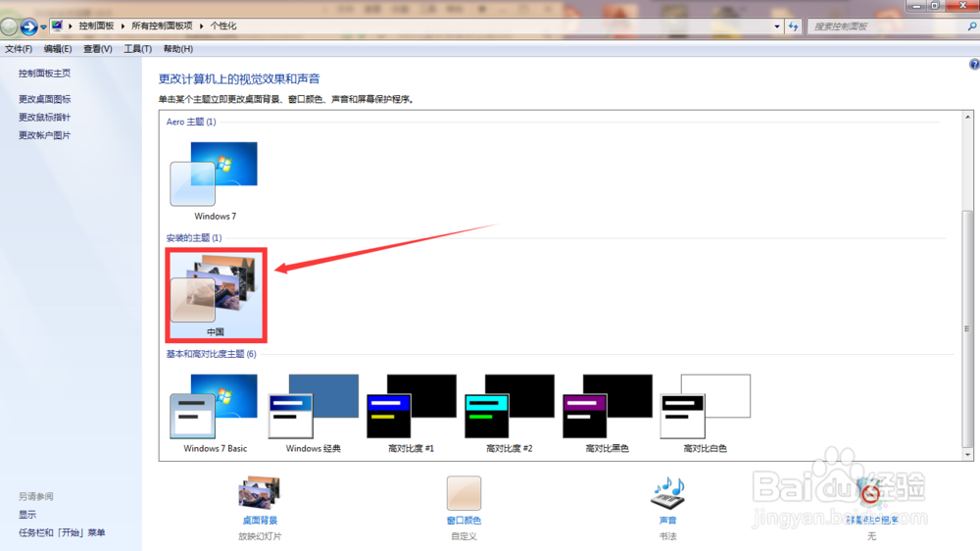This screenshot has height=551, width=980.
Task: Choose the 高对比度 #2 theme
Action: [x=510, y=414]
